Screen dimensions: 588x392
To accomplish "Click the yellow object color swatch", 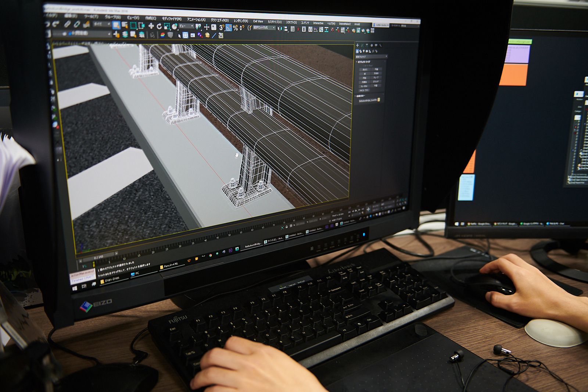I will pyautogui.click(x=379, y=100).
